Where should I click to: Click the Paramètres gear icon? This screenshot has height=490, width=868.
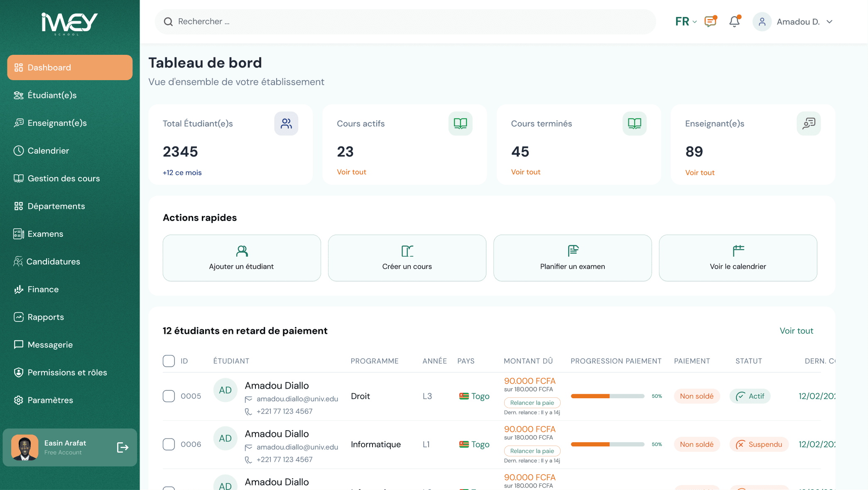tap(19, 400)
